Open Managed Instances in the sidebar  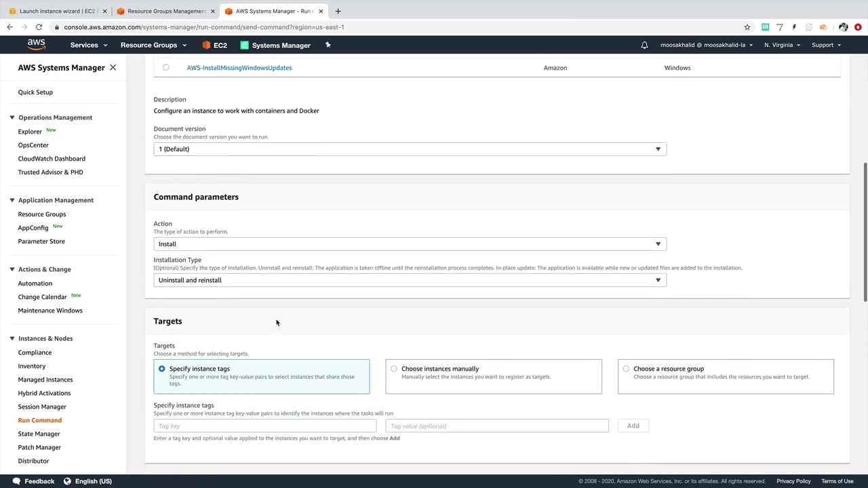tap(45, 380)
